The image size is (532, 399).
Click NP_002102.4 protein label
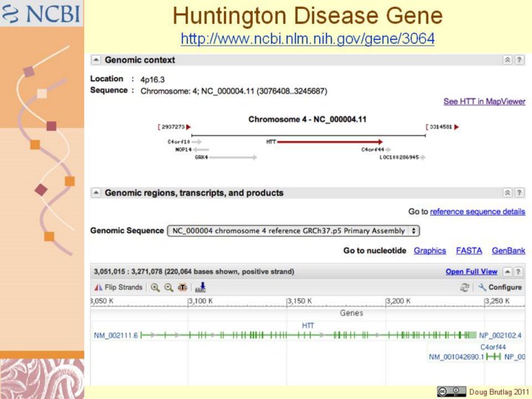pyautogui.click(x=500, y=335)
